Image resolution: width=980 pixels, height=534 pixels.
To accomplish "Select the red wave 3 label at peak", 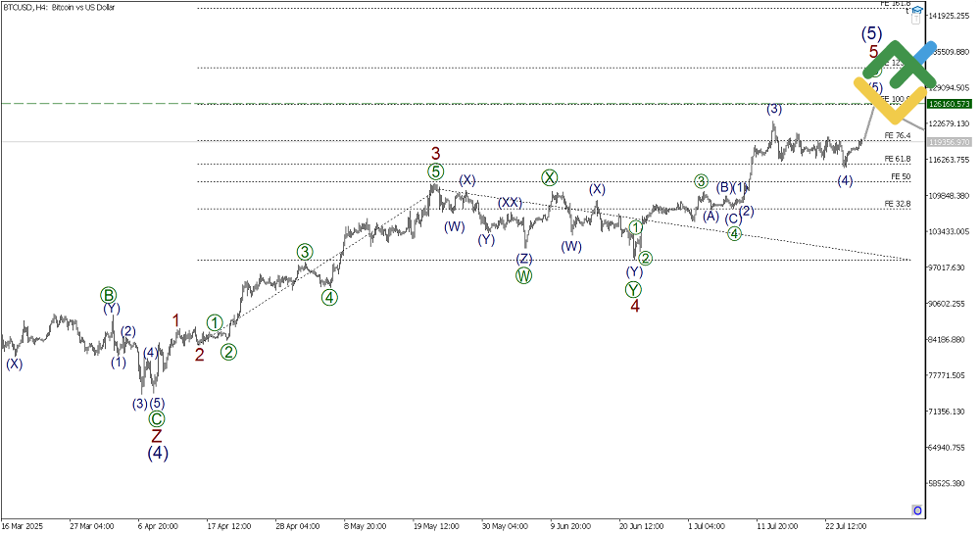I will tap(436, 154).
